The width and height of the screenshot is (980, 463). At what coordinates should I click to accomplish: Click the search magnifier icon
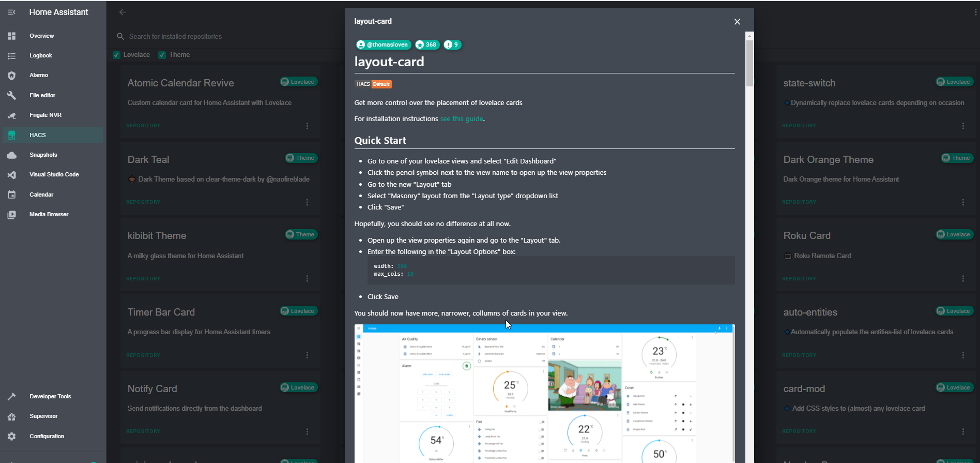tap(120, 36)
